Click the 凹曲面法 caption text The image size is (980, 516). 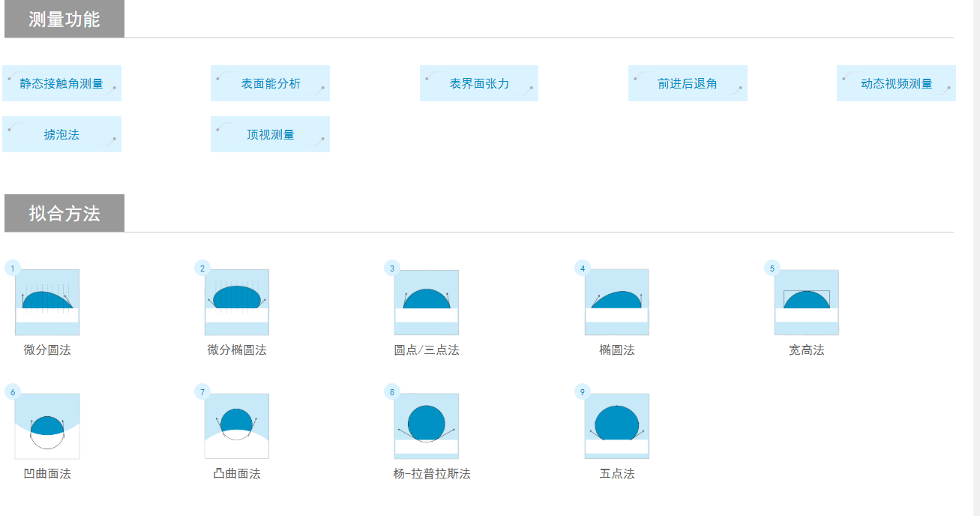47,474
